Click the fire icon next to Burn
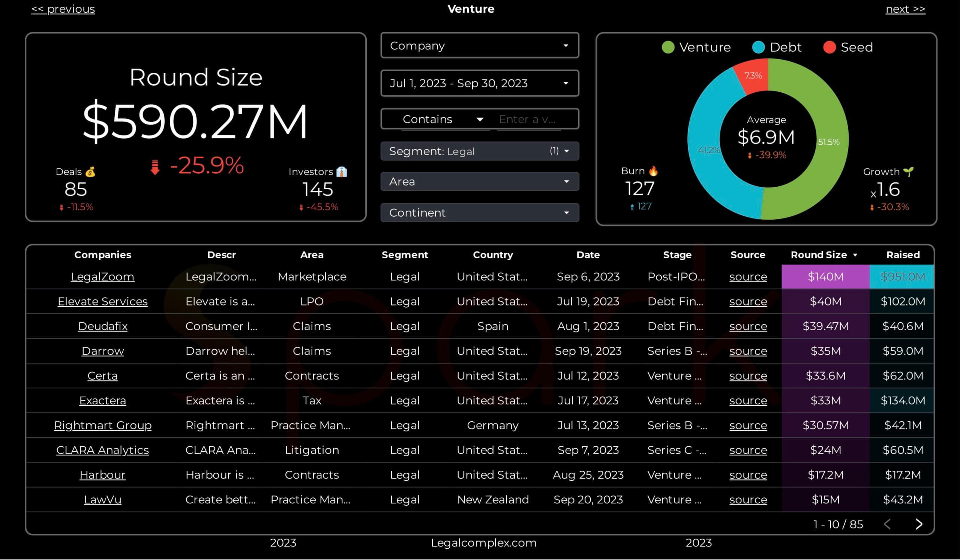Screen dimensions: 960x560 [653, 171]
